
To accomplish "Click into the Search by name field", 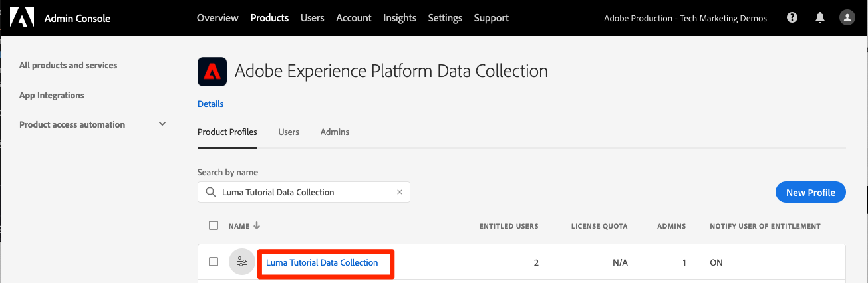I will pos(306,192).
